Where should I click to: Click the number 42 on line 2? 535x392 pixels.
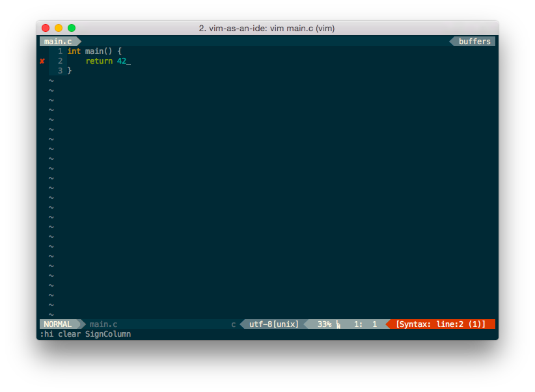point(122,61)
